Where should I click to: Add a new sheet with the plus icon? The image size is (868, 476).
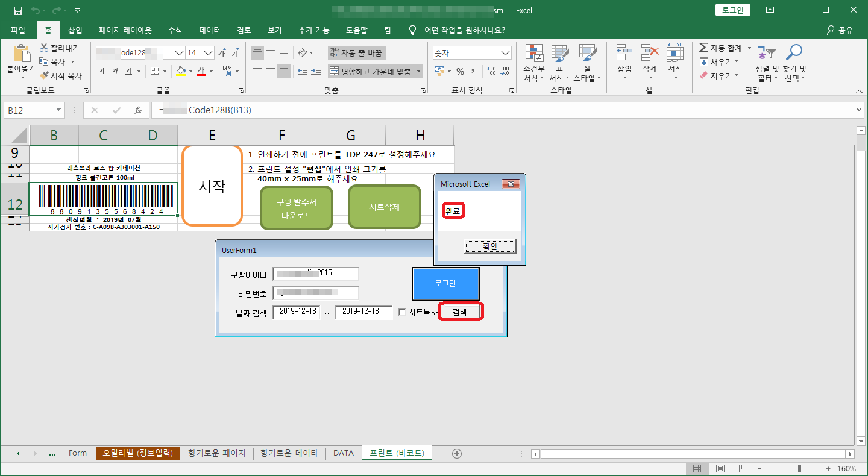tap(456, 453)
